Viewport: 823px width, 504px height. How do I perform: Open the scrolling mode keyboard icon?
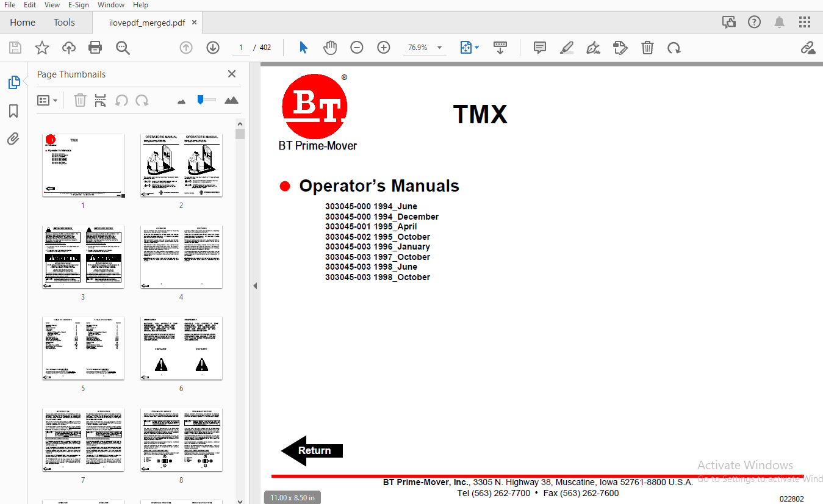point(500,48)
